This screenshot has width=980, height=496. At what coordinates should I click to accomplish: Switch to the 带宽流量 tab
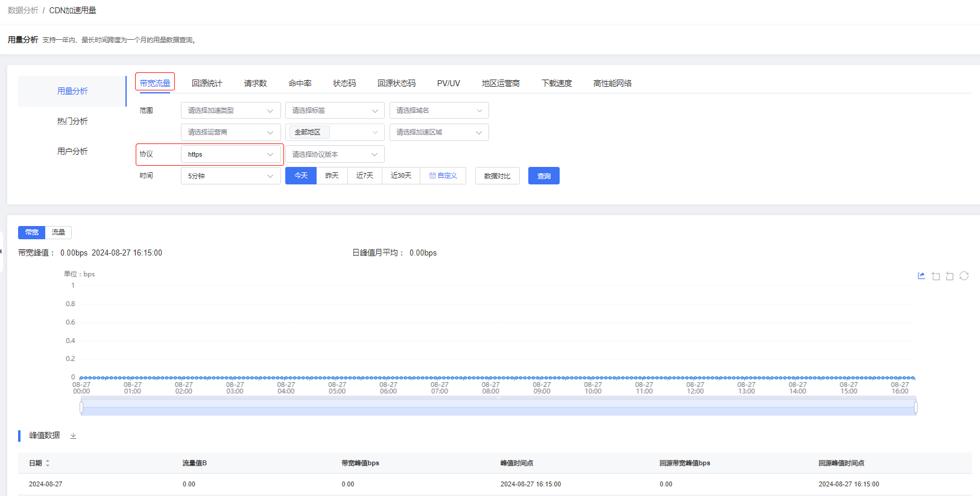155,83
